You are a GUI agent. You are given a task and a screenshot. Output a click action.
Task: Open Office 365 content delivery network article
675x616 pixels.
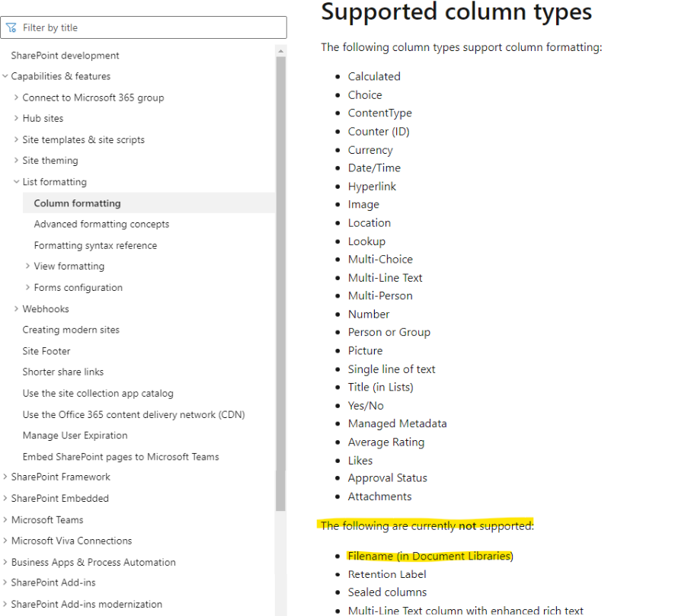coord(133,415)
